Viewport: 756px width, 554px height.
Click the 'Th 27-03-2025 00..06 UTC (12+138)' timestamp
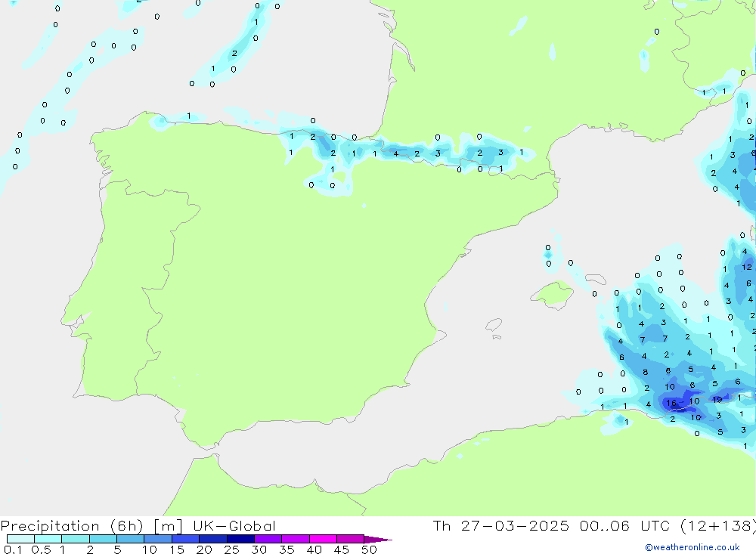(x=594, y=525)
